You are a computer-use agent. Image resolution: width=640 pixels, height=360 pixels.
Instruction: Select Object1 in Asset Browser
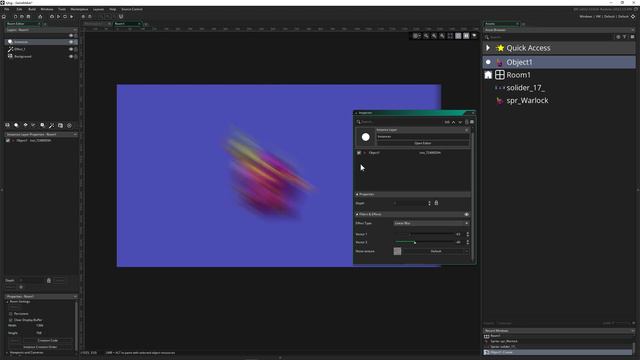point(559,62)
